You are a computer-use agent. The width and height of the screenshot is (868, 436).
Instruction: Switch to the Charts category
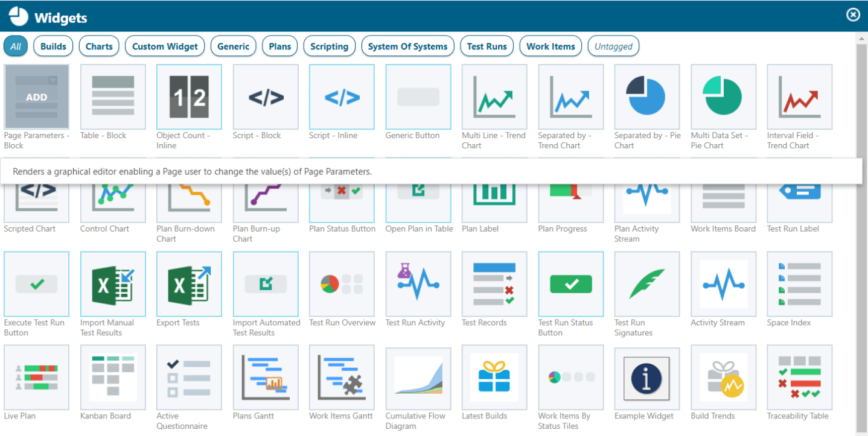(98, 46)
